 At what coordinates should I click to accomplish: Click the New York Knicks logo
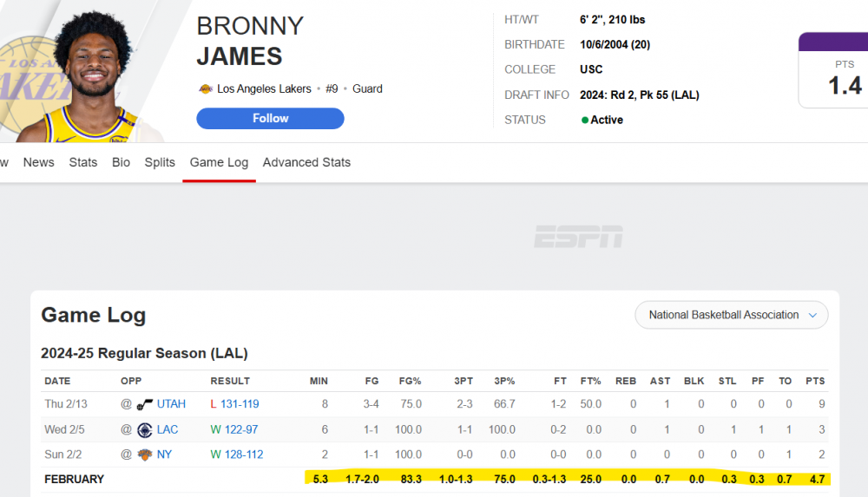145,454
